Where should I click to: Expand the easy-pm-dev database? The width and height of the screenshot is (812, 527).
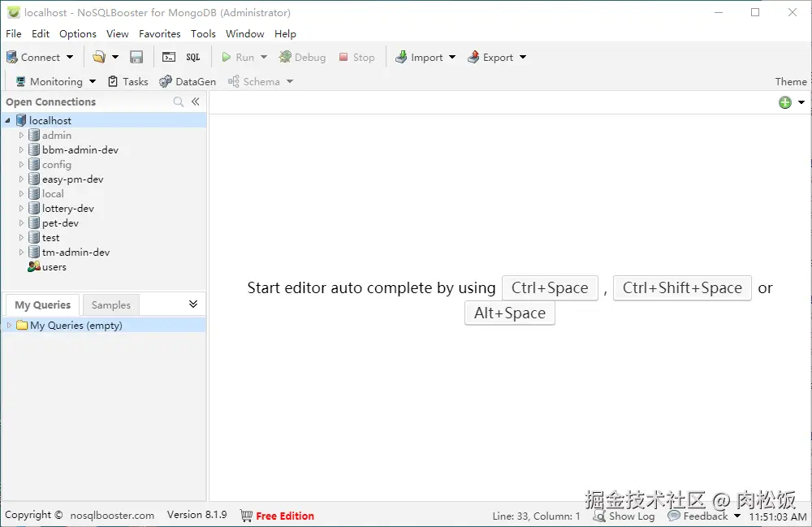[21, 179]
